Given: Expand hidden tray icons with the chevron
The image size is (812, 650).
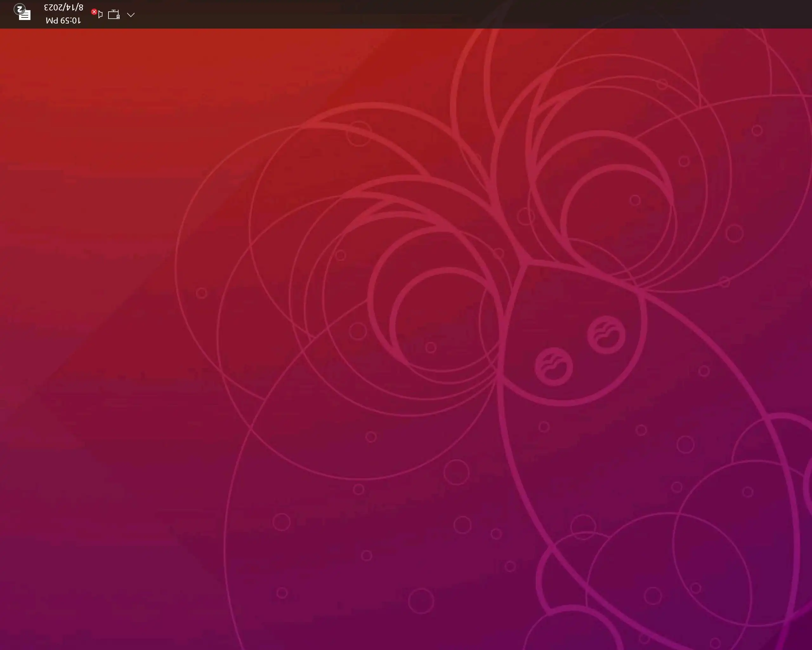Looking at the screenshot, I should tap(131, 15).
